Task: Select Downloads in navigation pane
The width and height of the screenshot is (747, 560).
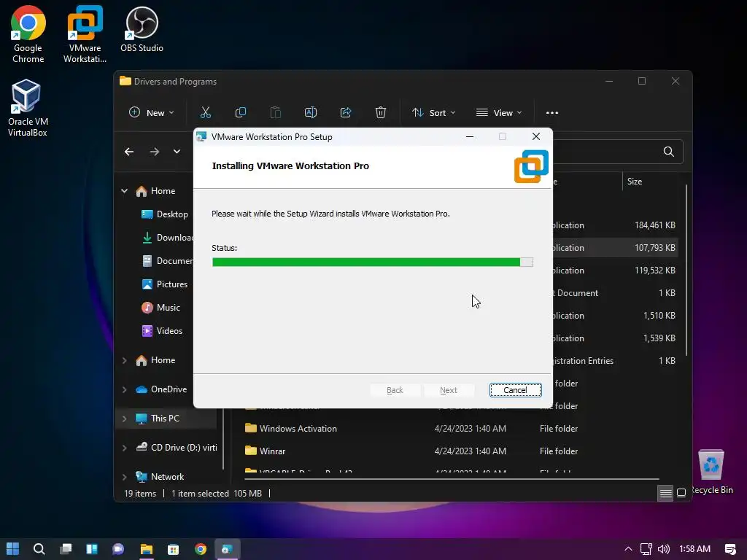Action: (168, 238)
